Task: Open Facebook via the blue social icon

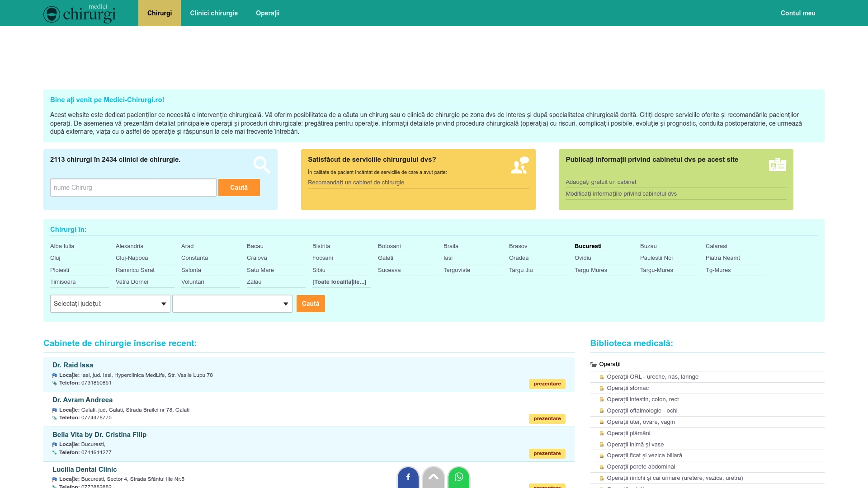Action: [x=408, y=477]
